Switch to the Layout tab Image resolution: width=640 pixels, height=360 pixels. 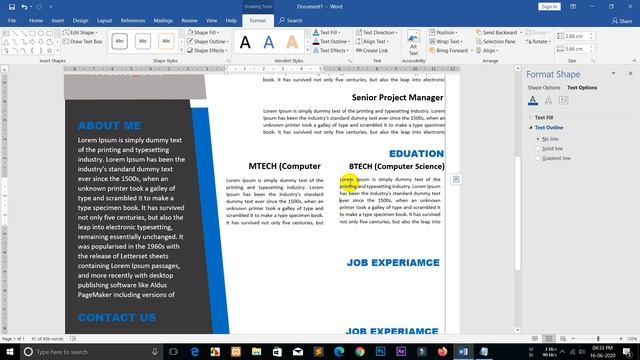click(104, 20)
